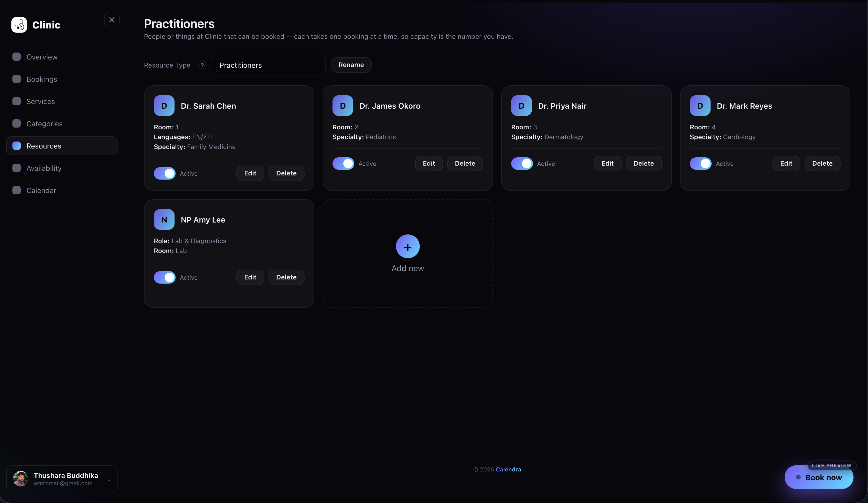This screenshot has height=503, width=868.
Task: Edit Dr. Priya Nair's details
Action: tap(607, 164)
